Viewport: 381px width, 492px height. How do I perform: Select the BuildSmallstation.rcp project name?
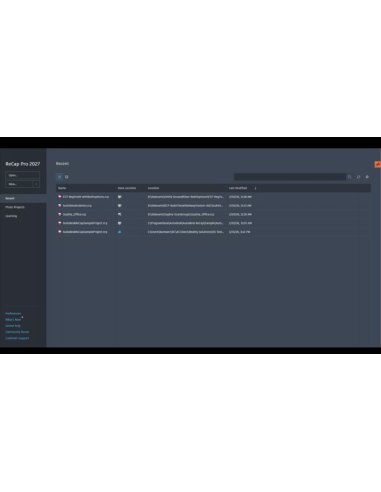click(77, 206)
